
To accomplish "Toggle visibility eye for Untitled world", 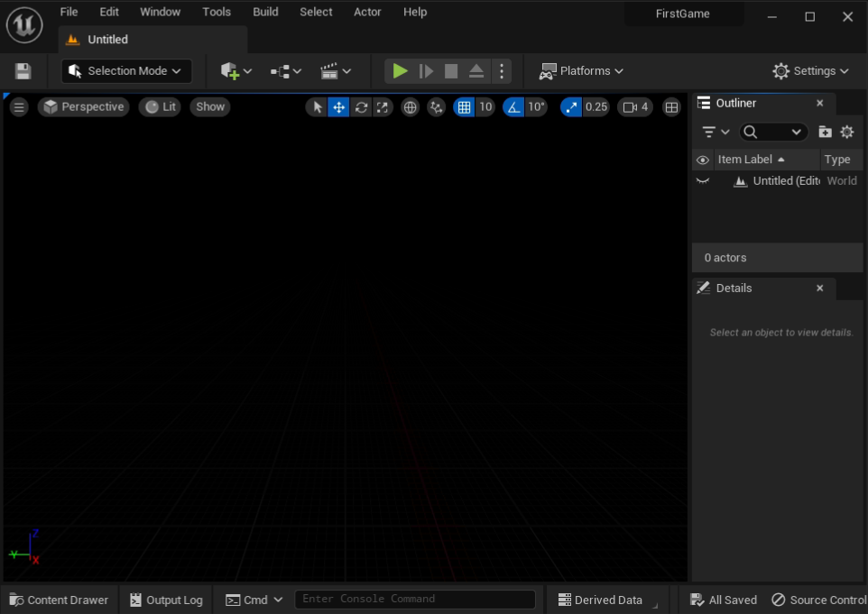I will point(703,181).
